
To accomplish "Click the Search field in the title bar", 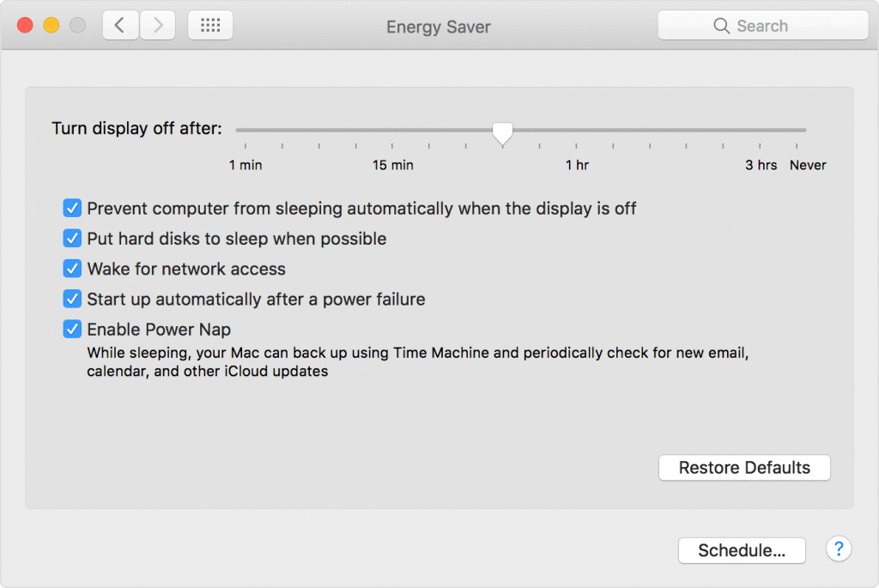I will pos(763,25).
